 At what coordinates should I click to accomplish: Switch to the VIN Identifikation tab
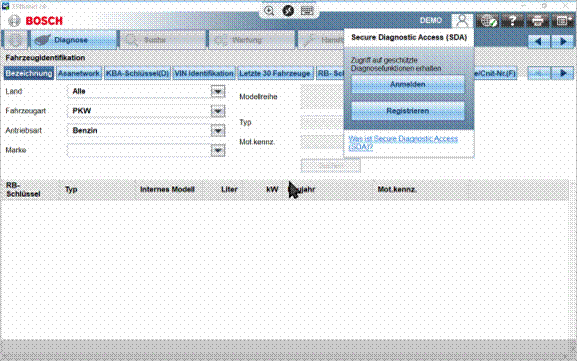click(204, 73)
